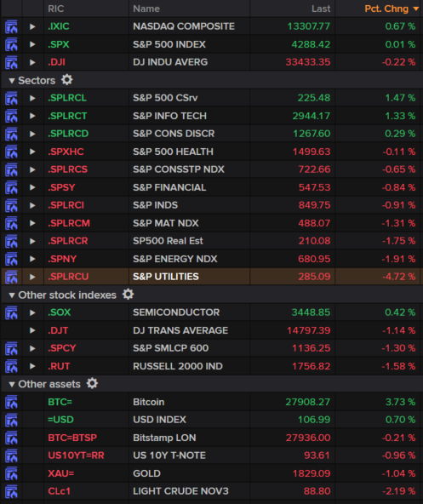Click the -2.19 % change value
The height and width of the screenshot is (504, 423).
[x=398, y=491]
